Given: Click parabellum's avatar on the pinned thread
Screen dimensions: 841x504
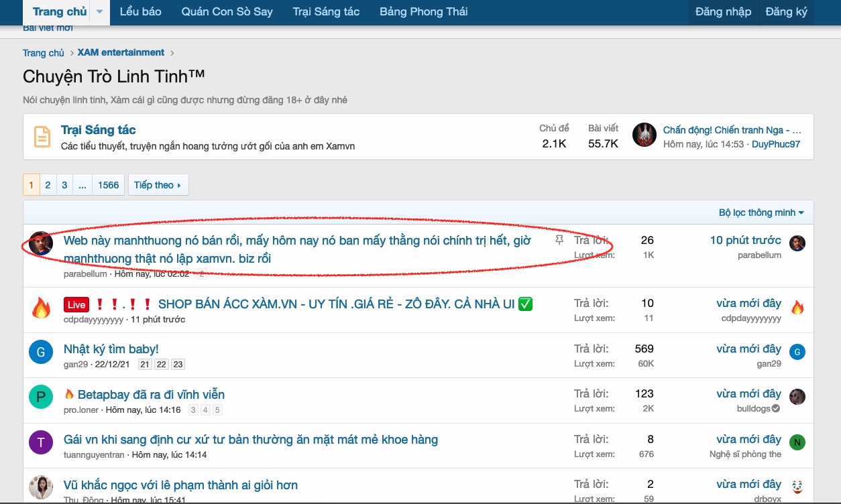Looking at the screenshot, I should coord(41,243).
